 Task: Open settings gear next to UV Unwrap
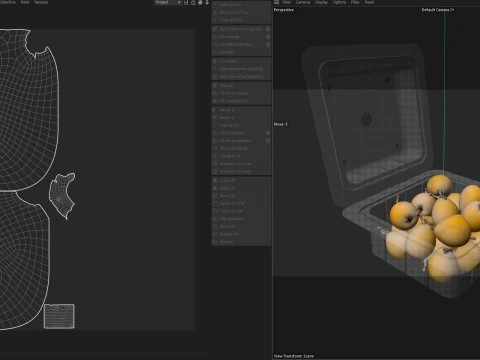tap(268, 37)
